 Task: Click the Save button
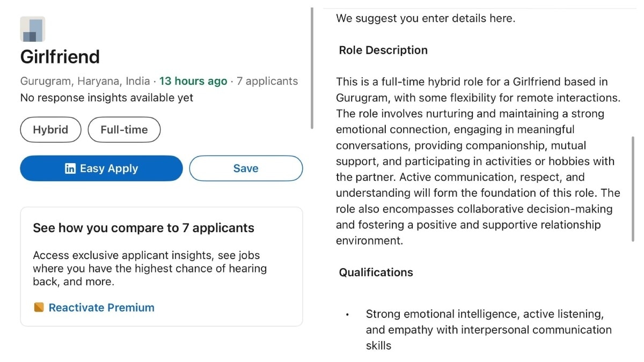[245, 168]
